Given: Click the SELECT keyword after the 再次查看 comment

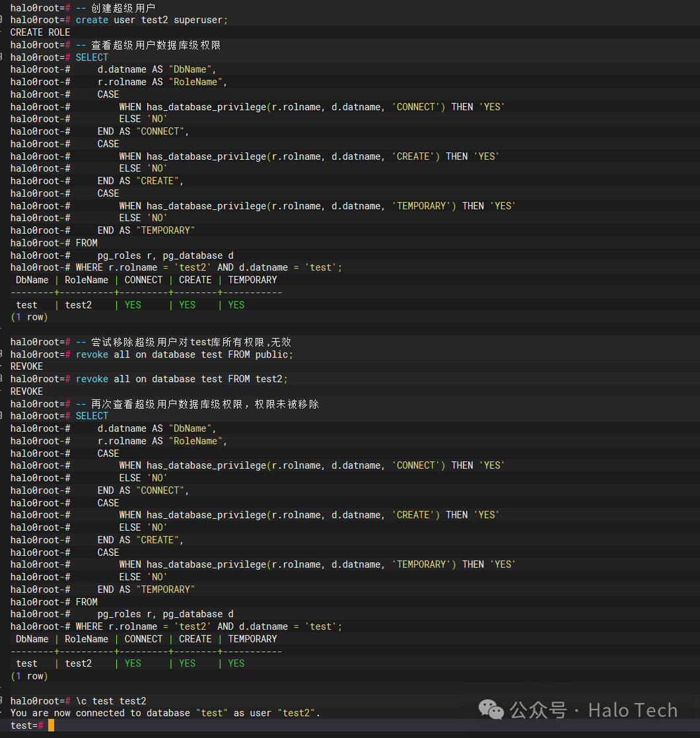Looking at the screenshot, I should tap(92, 416).
